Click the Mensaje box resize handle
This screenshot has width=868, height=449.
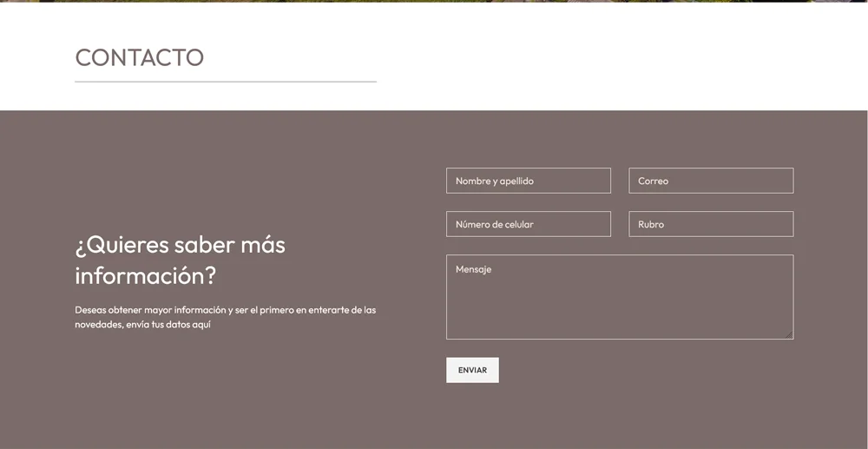(x=789, y=334)
